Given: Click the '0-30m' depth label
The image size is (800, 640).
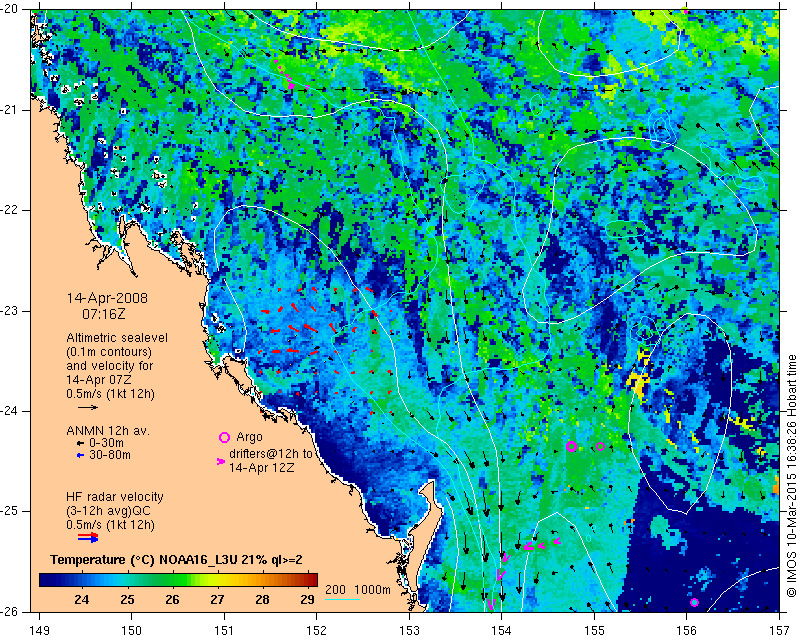Looking at the screenshot, I should click(107, 443).
